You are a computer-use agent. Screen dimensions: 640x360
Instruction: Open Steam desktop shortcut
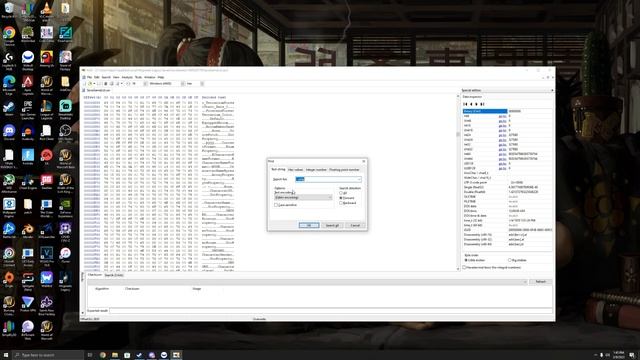(x=9, y=108)
